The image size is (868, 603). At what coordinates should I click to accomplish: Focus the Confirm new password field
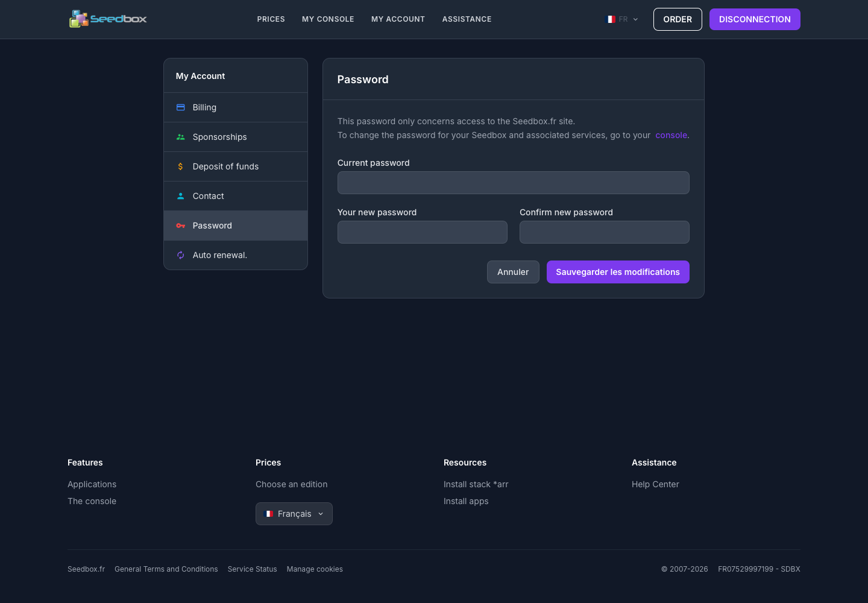[x=605, y=232]
